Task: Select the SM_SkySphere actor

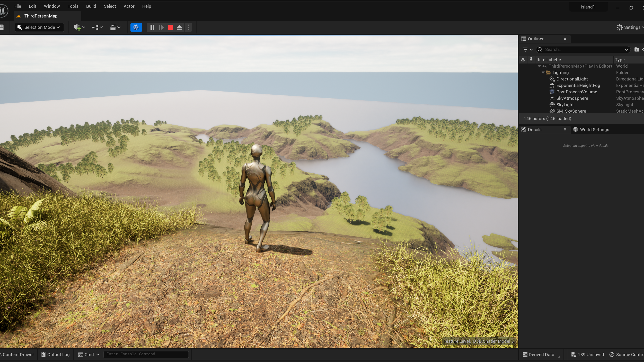Action: [x=571, y=111]
